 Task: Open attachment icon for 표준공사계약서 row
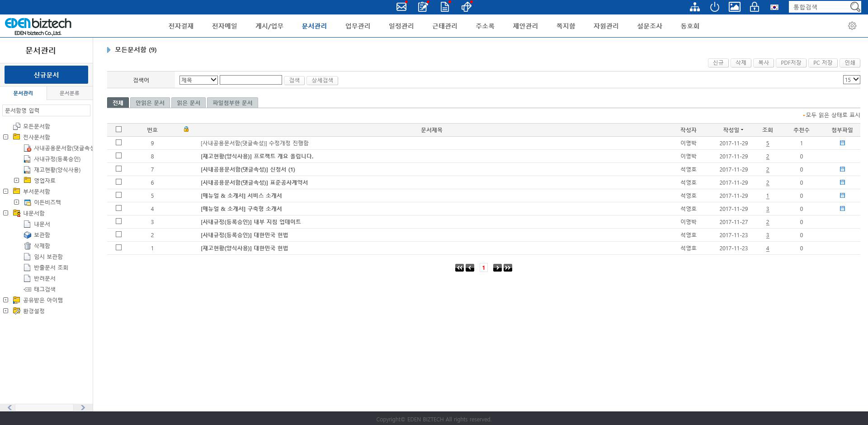pos(842,182)
